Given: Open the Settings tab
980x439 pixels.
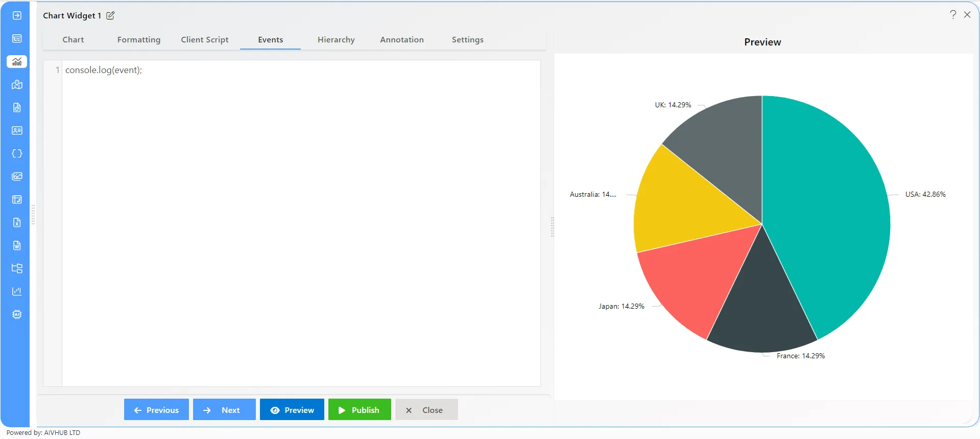Looking at the screenshot, I should (468, 40).
